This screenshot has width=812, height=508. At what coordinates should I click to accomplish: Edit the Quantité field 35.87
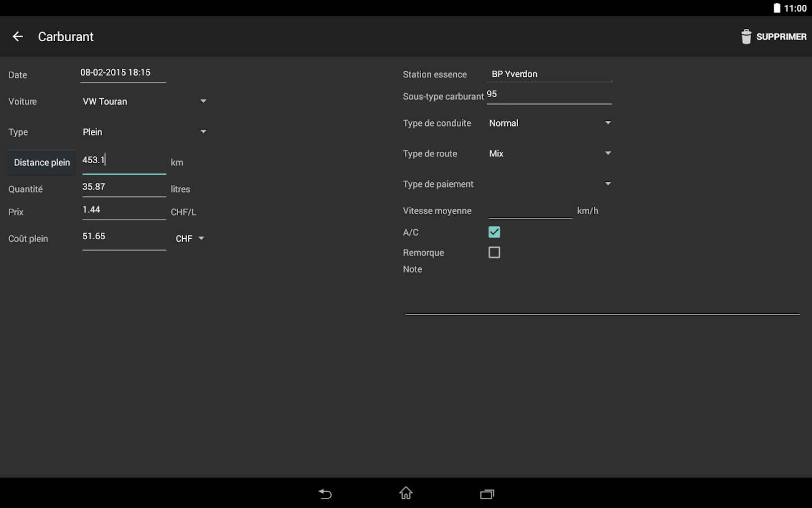pyautogui.click(x=124, y=187)
